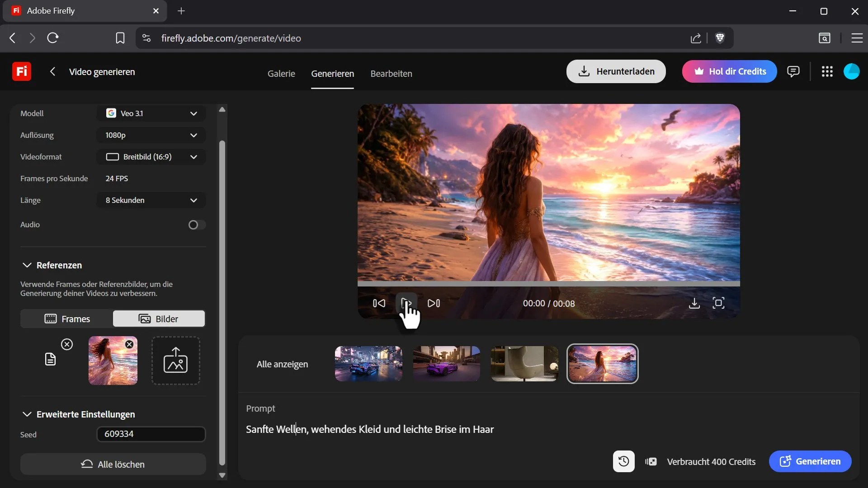Viewport: 868px width, 488px height.
Task: Open Brave shields icon
Action: pos(720,38)
